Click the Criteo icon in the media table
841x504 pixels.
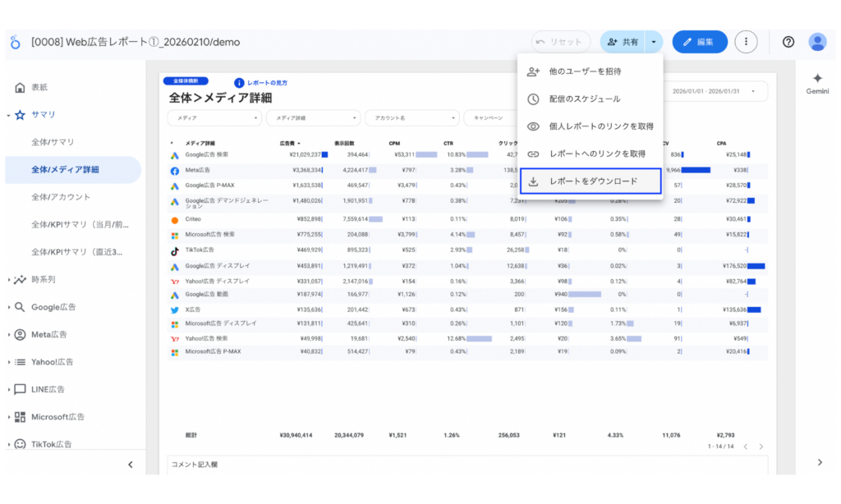coord(177,219)
